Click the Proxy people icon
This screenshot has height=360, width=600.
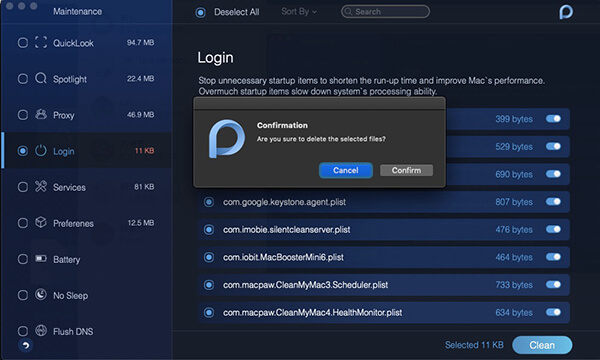[41, 114]
